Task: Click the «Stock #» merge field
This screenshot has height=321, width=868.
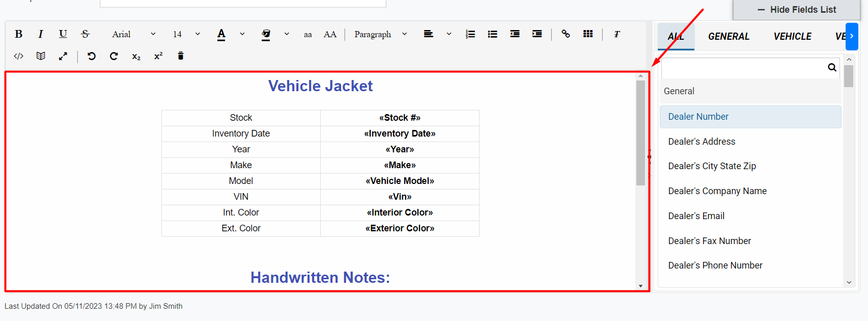Action: tap(400, 118)
